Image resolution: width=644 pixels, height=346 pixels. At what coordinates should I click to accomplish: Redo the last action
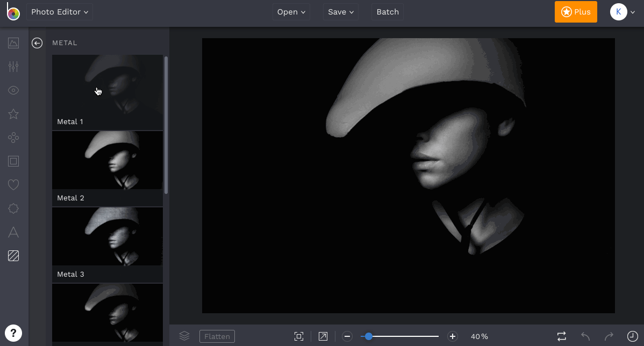pyautogui.click(x=609, y=336)
